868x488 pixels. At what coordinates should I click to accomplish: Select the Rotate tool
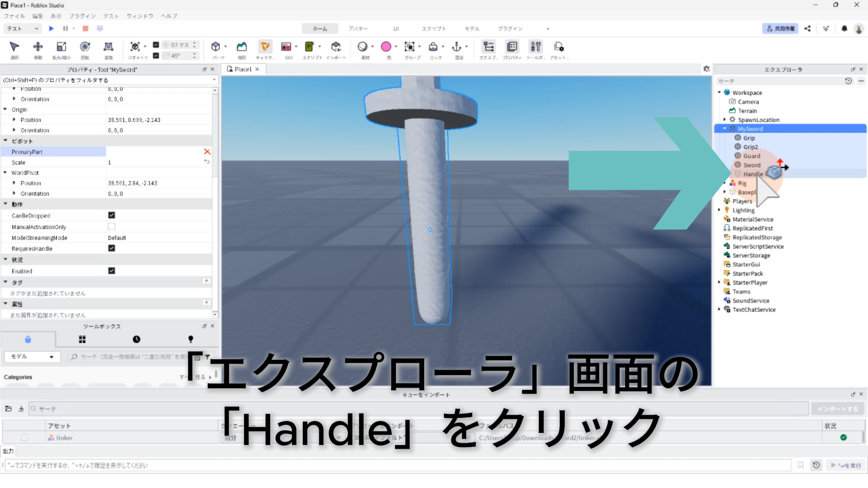(x=85, y=47)
